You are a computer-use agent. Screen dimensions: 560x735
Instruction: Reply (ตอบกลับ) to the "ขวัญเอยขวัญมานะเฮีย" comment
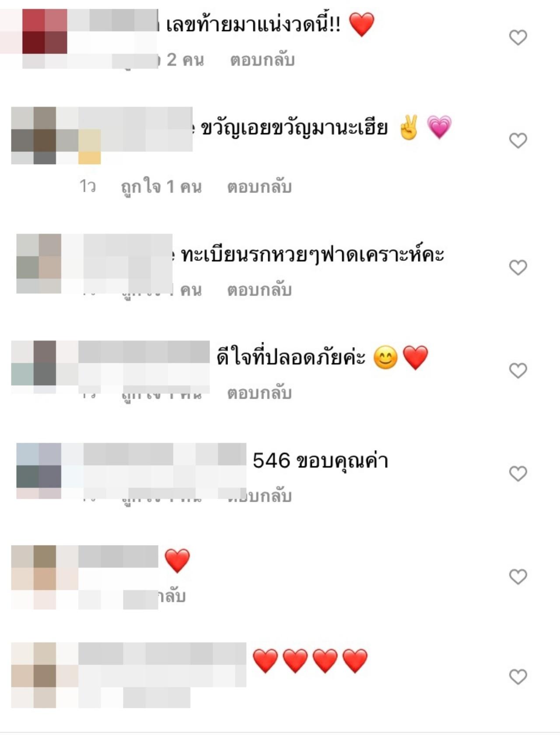(x=259, y=187)
